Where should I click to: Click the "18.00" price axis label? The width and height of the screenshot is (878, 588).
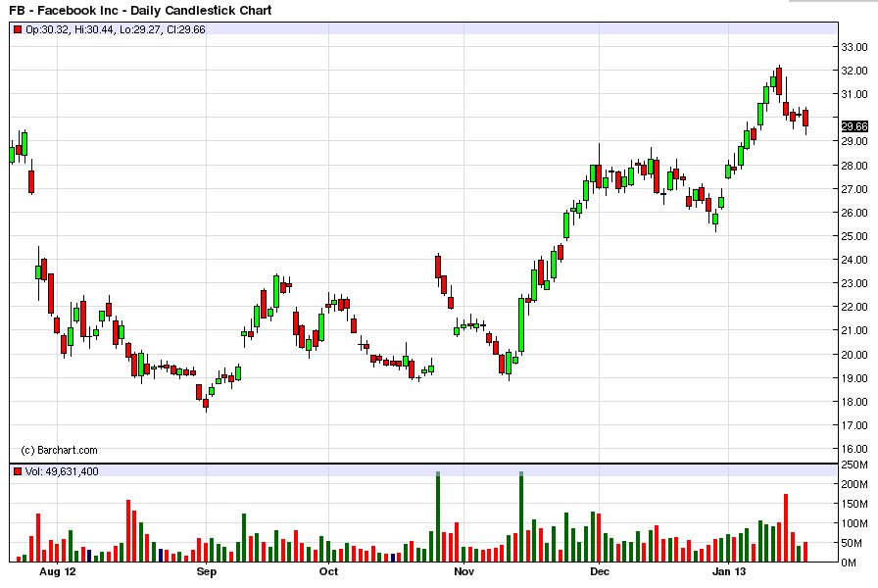point(854,402)
